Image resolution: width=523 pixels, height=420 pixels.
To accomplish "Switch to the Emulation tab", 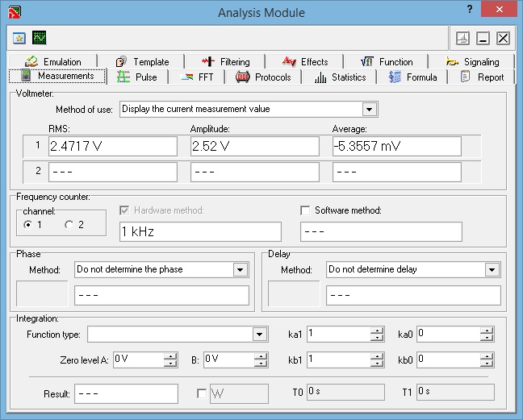I will point(53,61).
